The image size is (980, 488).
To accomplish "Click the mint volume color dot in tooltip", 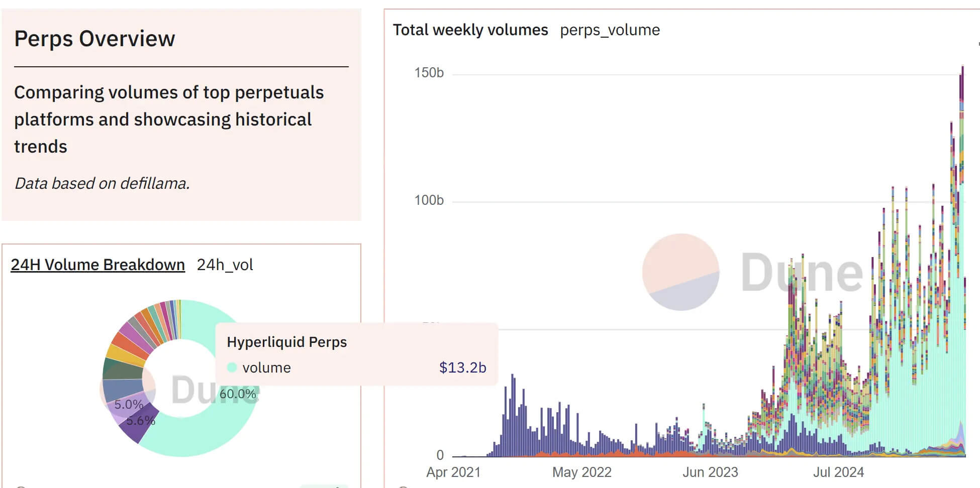I will tap(232, 368).
